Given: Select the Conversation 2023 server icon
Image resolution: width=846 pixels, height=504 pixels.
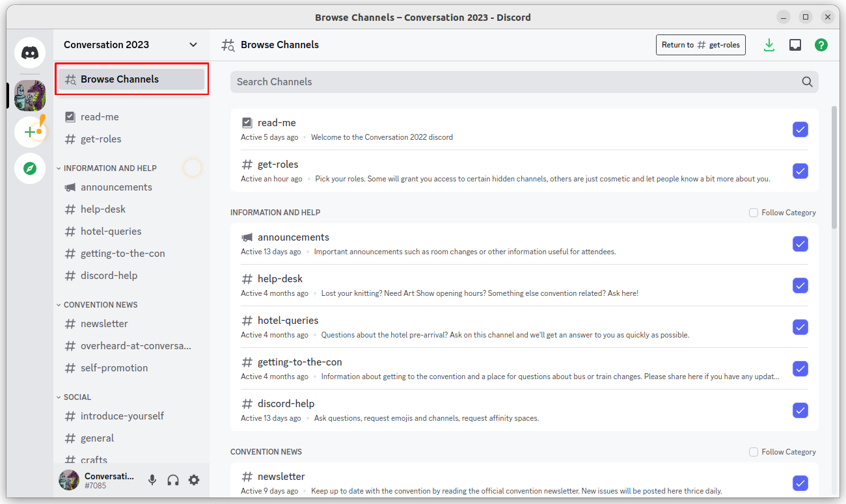Looking at the screenshot, I should (x=30, y=96).
